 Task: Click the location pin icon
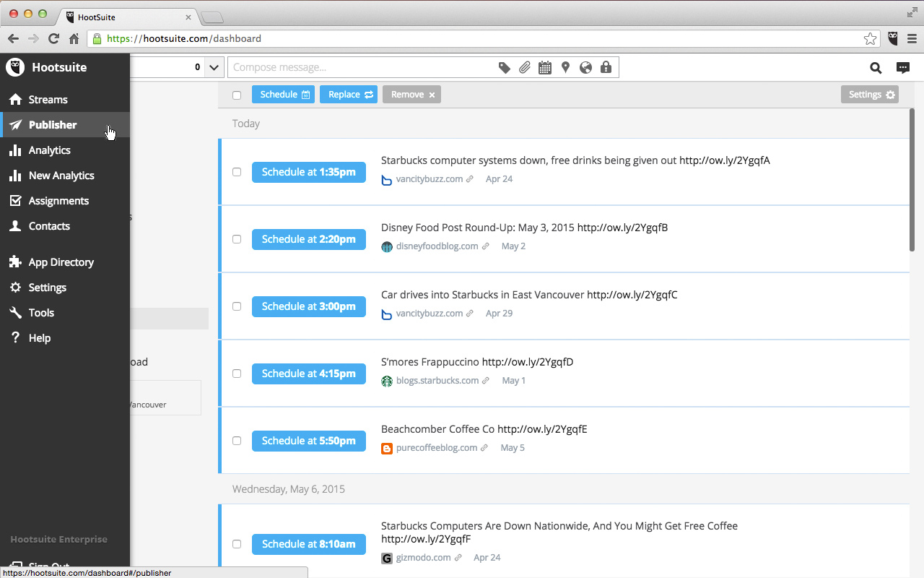[x=565, y=67]
